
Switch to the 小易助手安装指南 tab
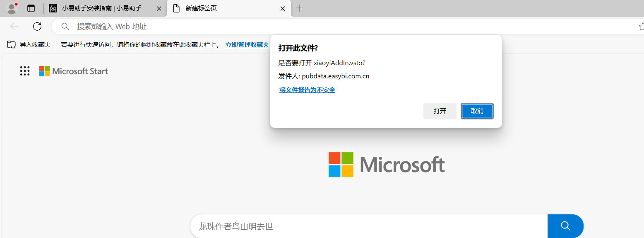click(101, 8)
